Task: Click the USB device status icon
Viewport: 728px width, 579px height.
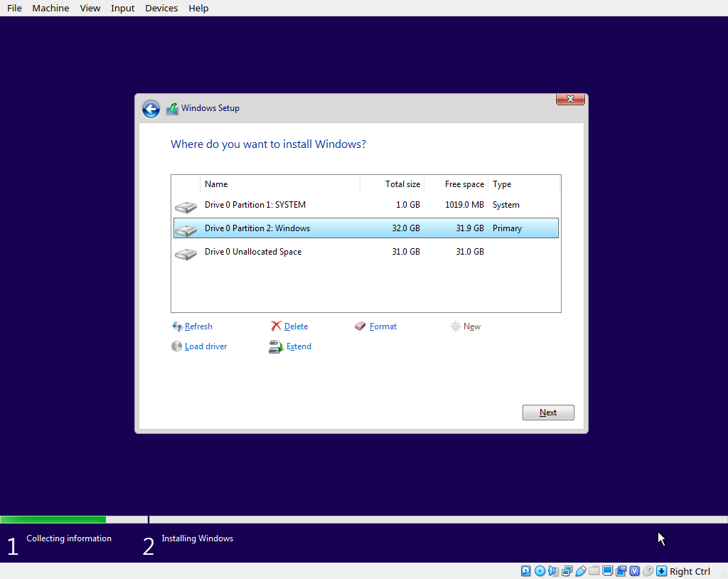Action: [x=580, y=571]
